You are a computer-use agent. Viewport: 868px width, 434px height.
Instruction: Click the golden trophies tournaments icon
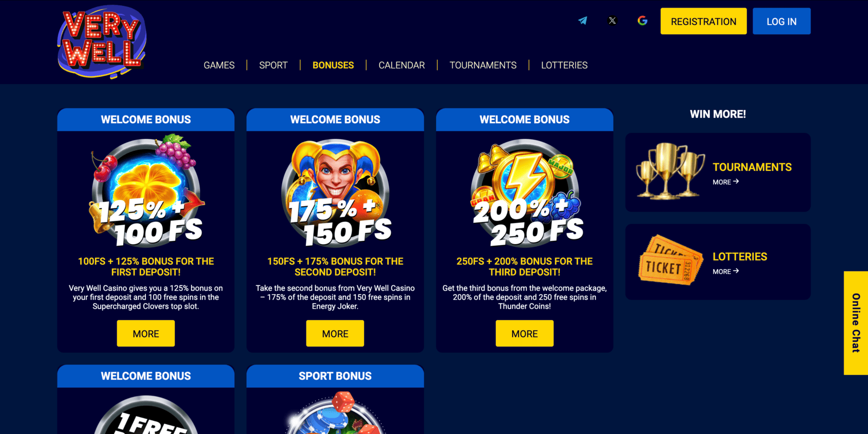(x=671, y=171)
